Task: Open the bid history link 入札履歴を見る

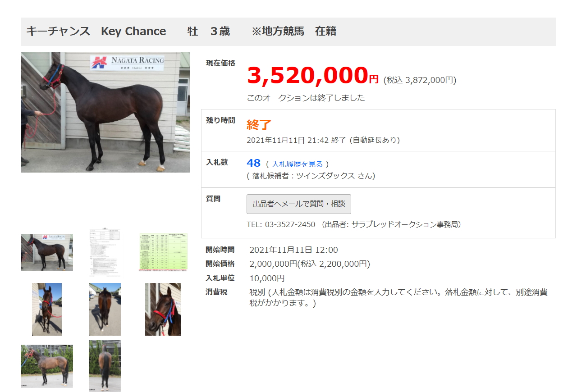Action: point(298,164)
